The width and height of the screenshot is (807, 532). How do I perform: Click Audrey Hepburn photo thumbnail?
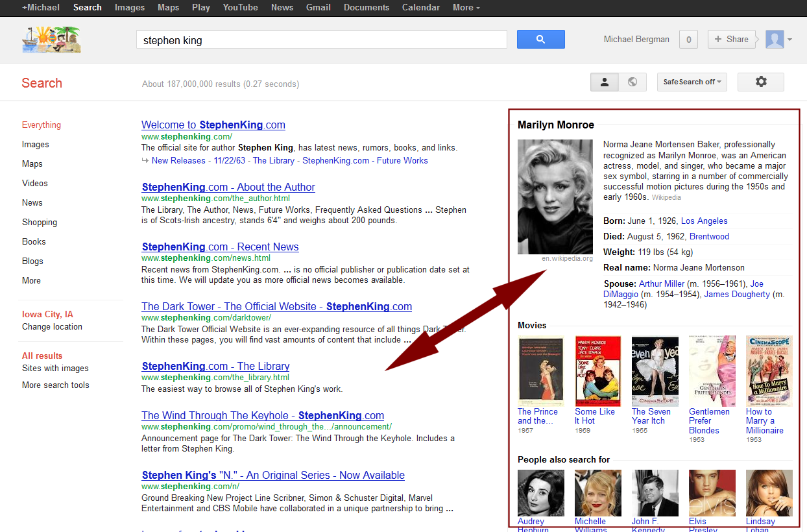(x=541, y=493)
